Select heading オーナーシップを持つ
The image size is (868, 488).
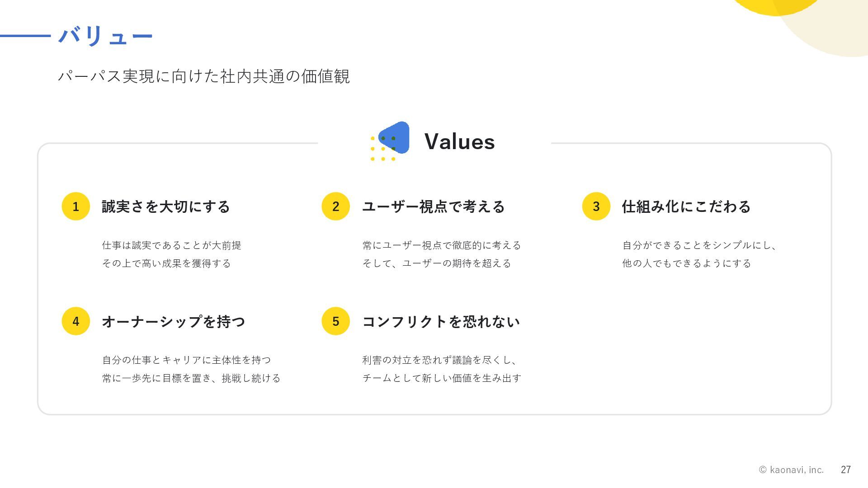point(174,321)
